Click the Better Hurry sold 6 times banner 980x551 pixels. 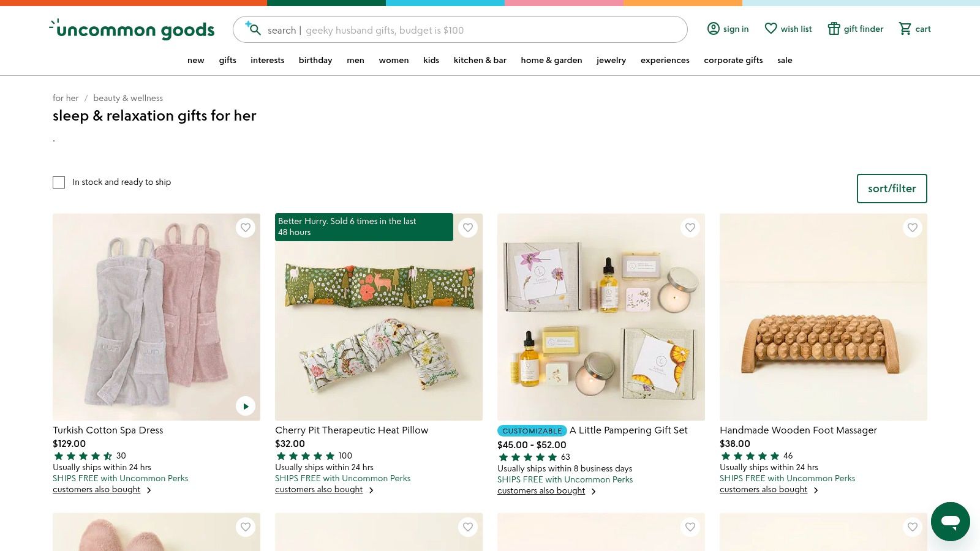click(364, 227)
